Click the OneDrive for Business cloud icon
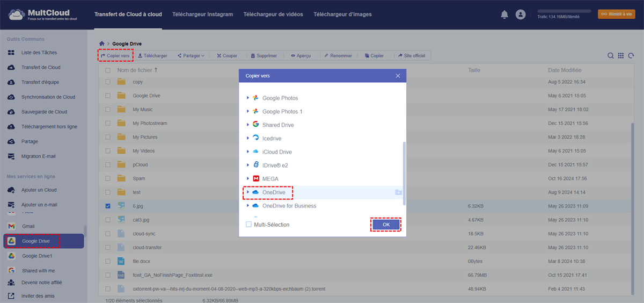Screen dimensions: 644x303 [x=256, y=206]
